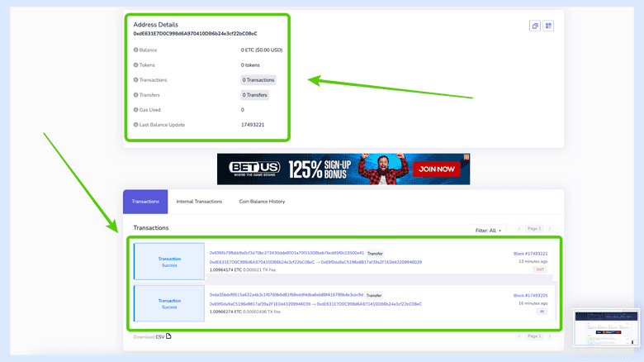Switch to the Internal Transactions tab
Viewport: 644px width, 362px height.
tap(199, 202)
